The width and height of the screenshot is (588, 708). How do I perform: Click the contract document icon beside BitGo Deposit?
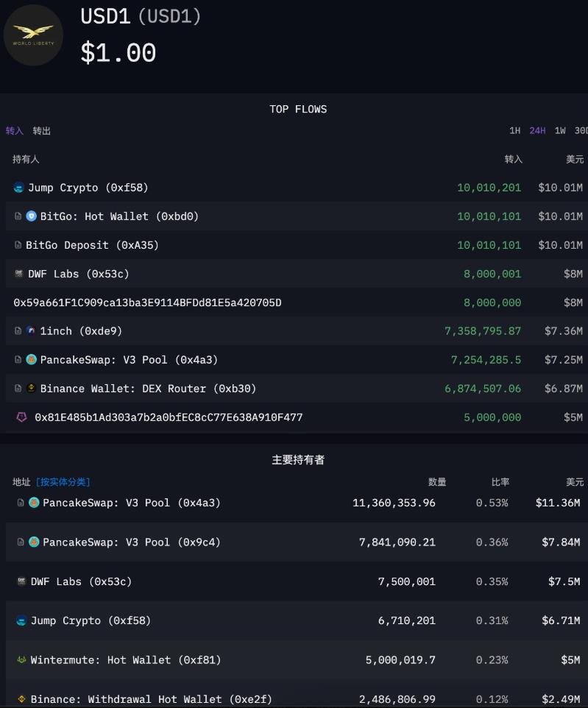(x=18, y=245)
